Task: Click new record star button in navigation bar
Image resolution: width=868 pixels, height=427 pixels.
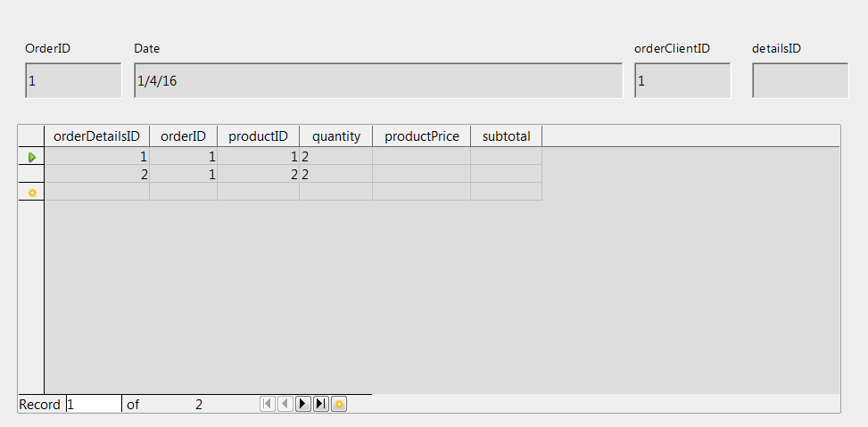Action: coord(339,404)
